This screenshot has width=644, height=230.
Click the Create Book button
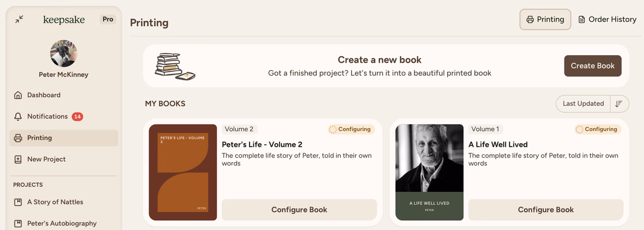592,66
